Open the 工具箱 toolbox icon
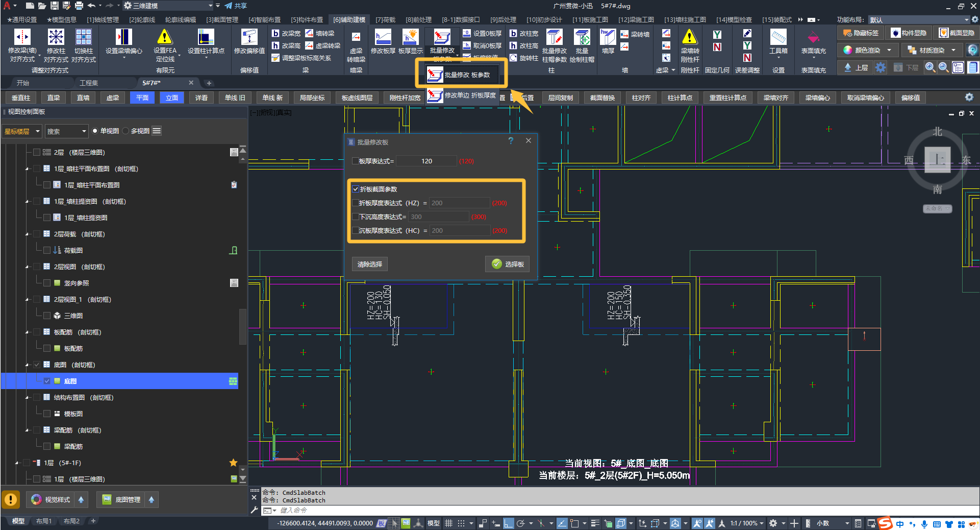Image resolution: width=980 pixels, height=530 pixels. point(778,37)
